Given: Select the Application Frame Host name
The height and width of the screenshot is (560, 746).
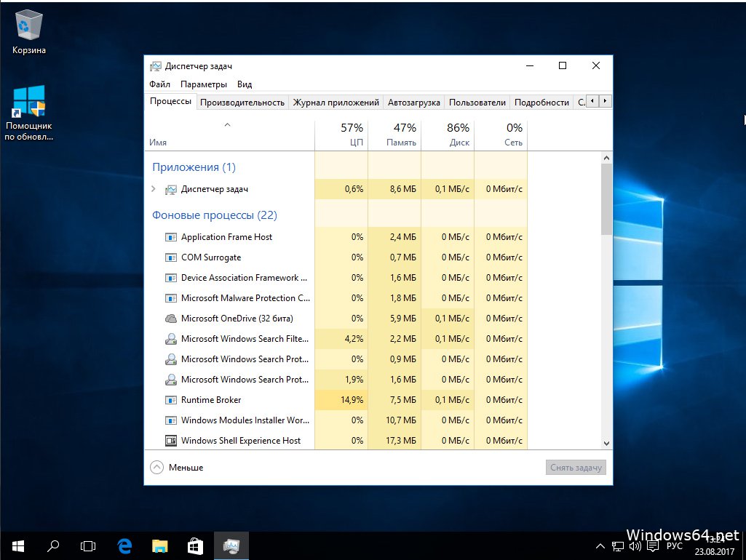Looking at the screenshot, I should (x=226, y=237).
